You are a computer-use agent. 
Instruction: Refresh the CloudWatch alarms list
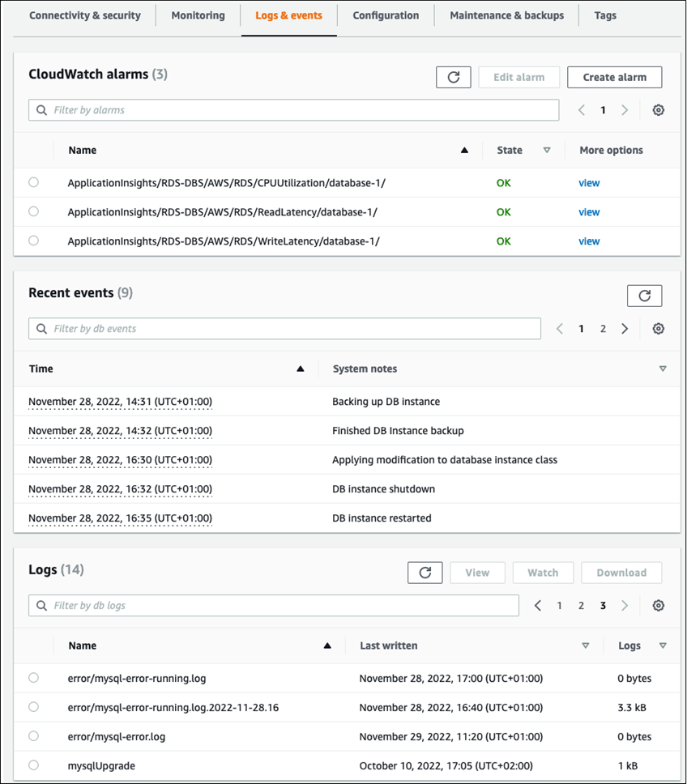tap(454, 77)
